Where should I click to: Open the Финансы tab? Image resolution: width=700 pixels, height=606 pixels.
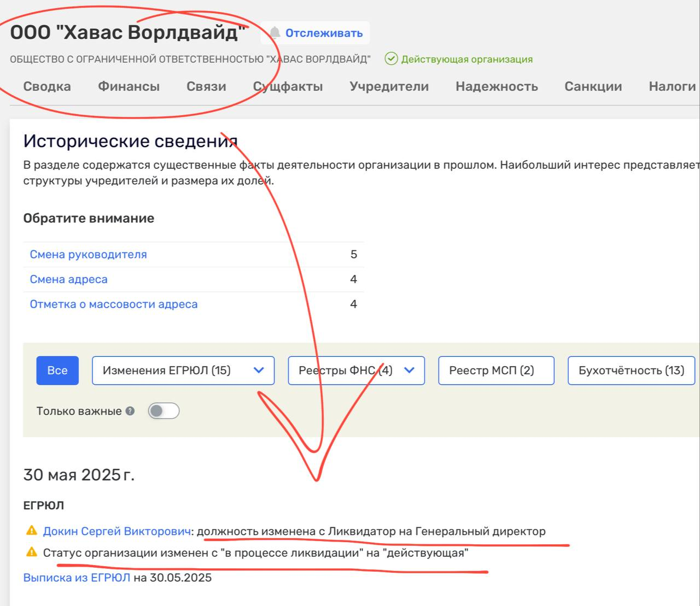coord(129,86)
